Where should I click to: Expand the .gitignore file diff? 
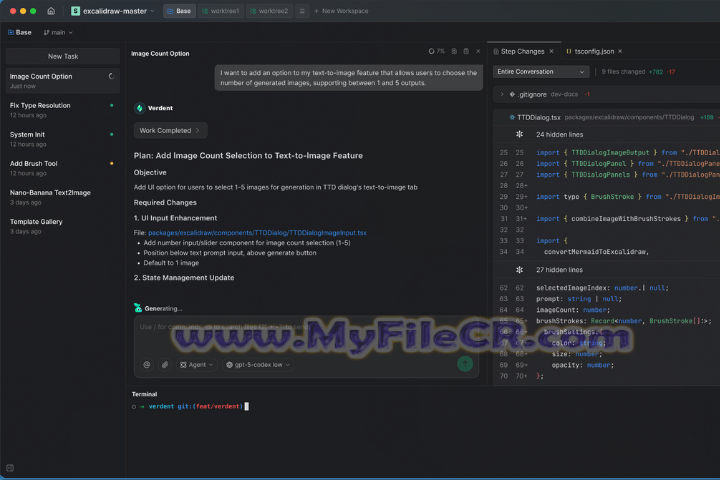[502, 94]
